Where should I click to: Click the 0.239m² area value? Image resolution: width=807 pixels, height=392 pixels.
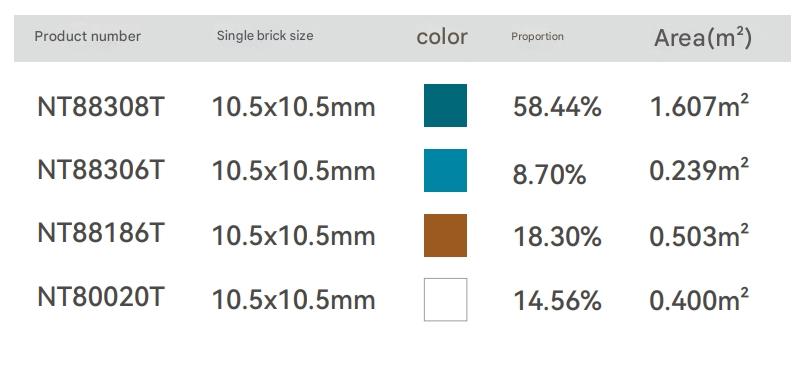[x=699, y=170]
